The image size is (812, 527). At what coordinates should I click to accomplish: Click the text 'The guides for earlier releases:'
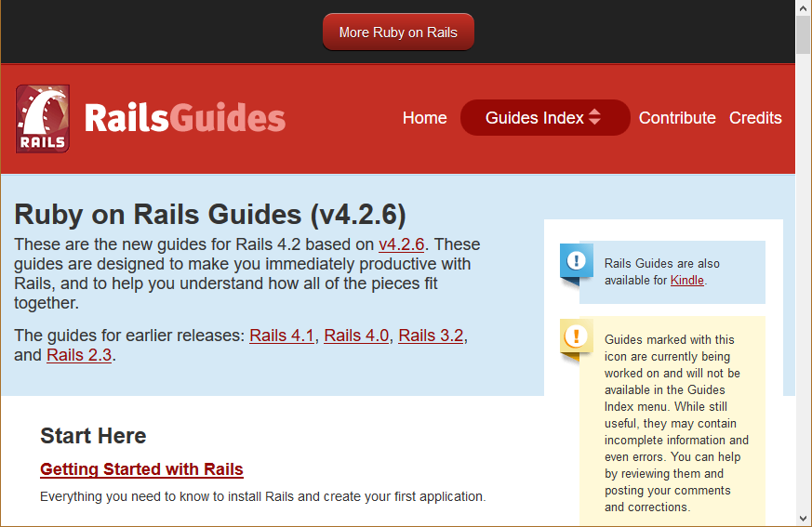click(129, 336)
